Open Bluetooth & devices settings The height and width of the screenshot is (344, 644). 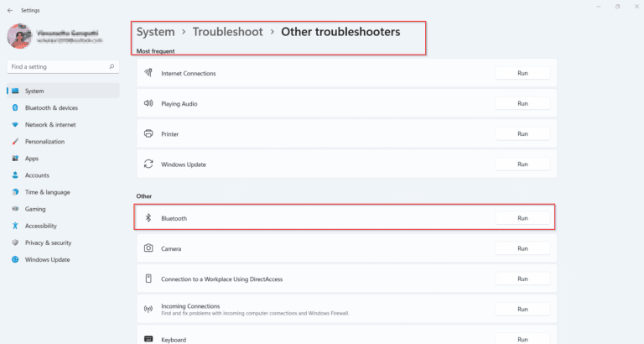click(x=51, y=108)
